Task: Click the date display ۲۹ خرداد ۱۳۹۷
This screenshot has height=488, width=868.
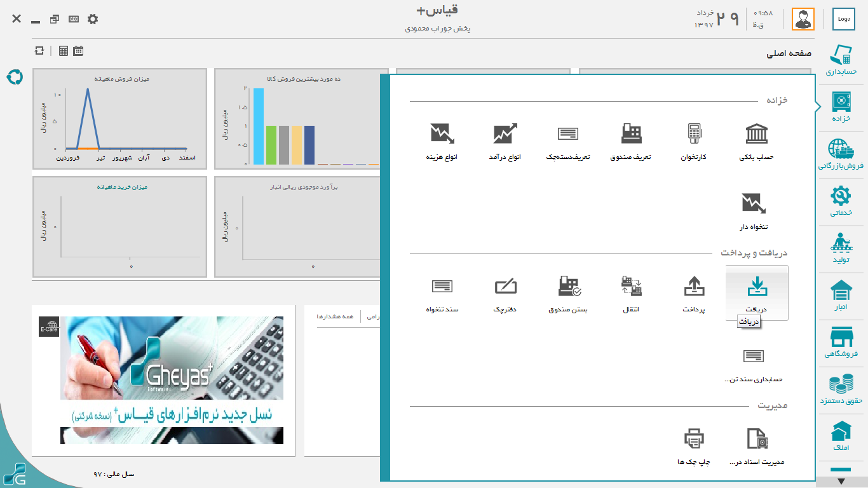Action: click(717, 19)
